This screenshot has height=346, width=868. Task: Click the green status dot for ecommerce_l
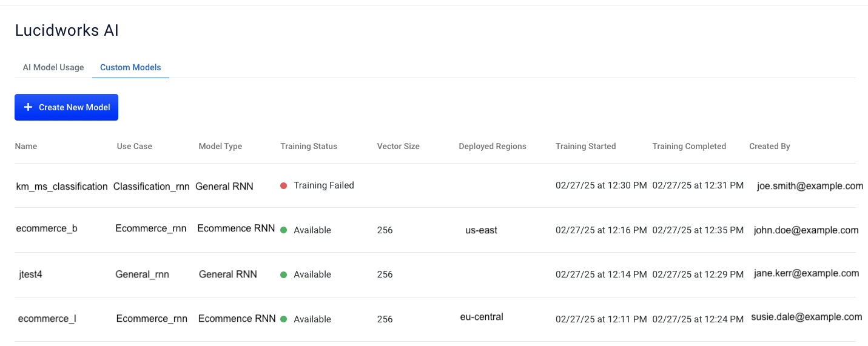click(x=283, y=319)
